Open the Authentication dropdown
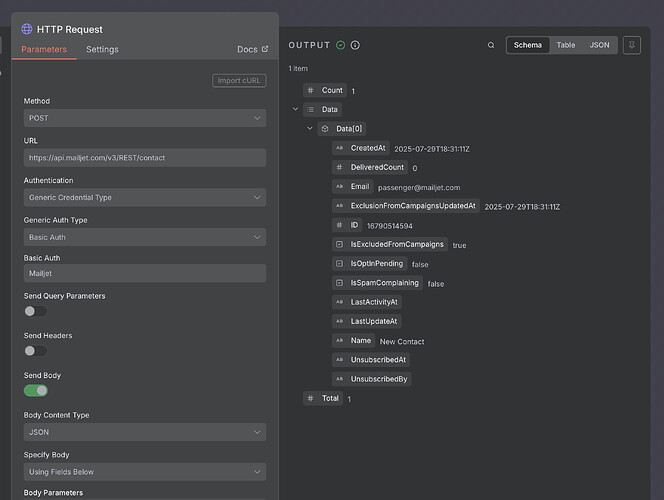Image resolution: width=664 pixels, height=500 pixels. click(x=145, y=197)
